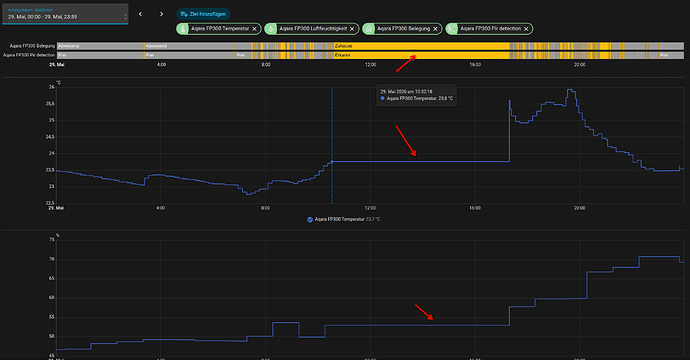Go to the previous day with left chevron
The width and height of the screenshot is (690, 360).
click(140, 14)
